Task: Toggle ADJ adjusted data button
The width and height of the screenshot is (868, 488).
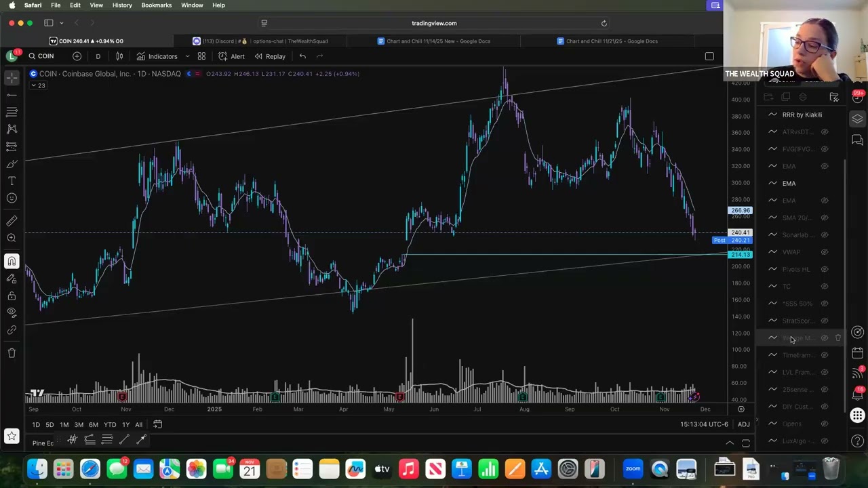Action: tap(744, 424)
